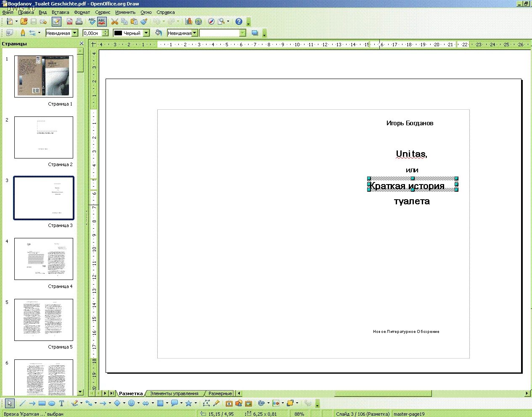Screen dimensions: 532x417
Task: Close the Страницы pane
Action: [x=82, y=43]
